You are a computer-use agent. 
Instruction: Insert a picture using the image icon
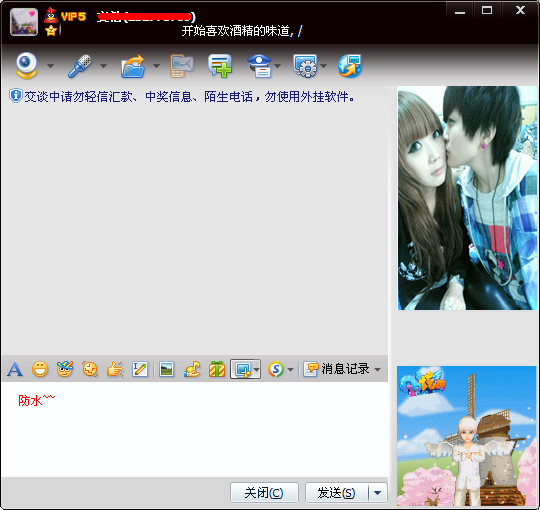pyautogui.click(x=166, y=370)
